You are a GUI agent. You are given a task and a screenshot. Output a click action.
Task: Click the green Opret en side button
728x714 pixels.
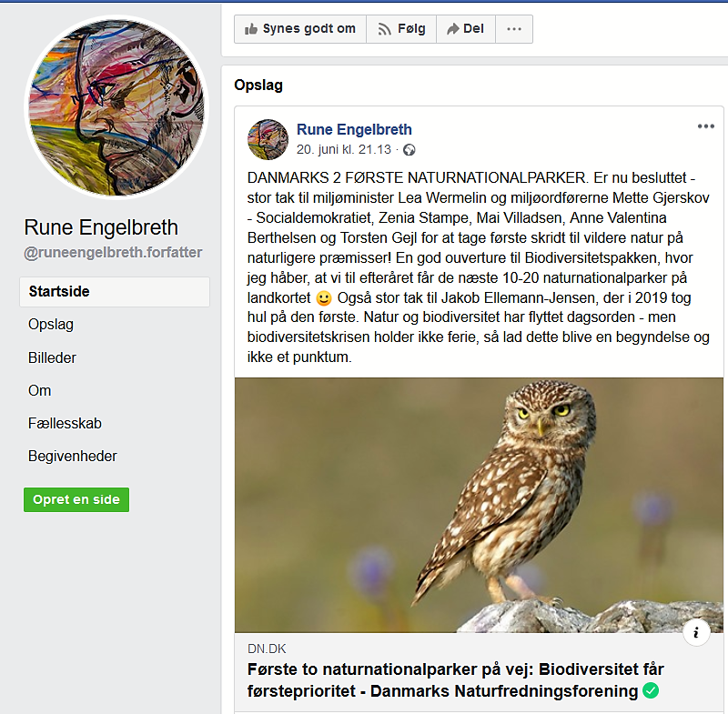tap(76, 499)
